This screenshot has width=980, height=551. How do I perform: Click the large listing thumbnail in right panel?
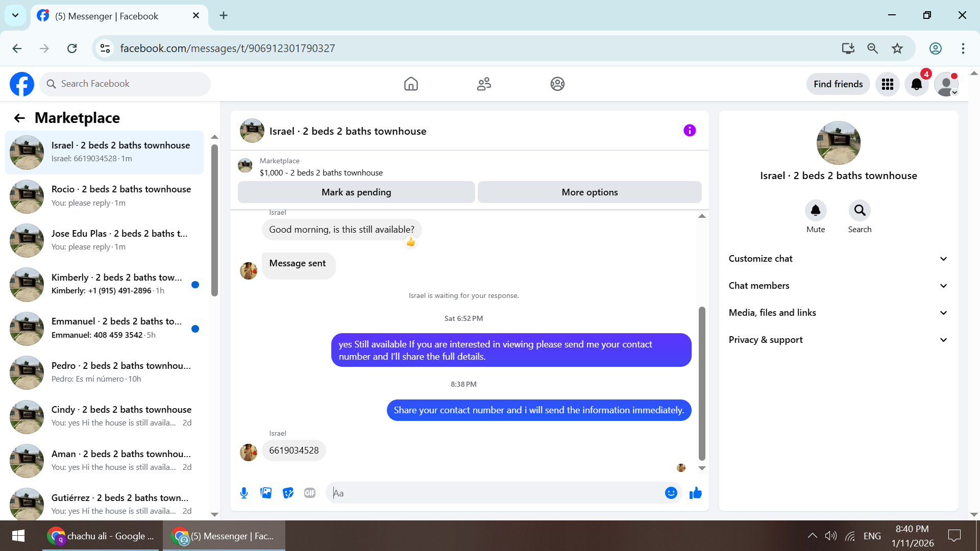[839, 143]
